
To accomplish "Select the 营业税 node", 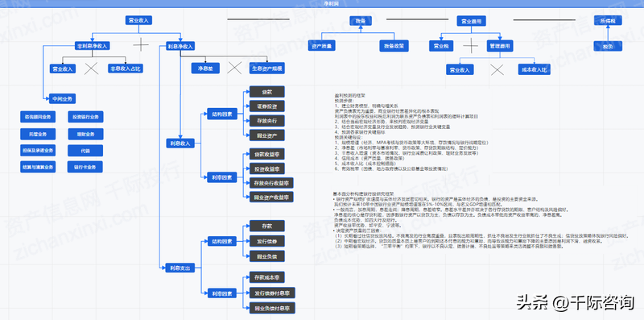I will pos(441,46).
